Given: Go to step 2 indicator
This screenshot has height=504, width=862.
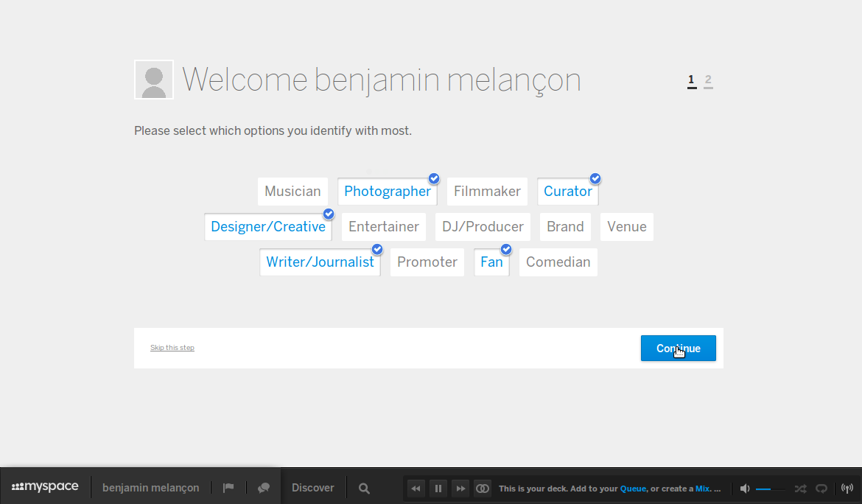Looking at the screenshot, I should tap(708, 80).
